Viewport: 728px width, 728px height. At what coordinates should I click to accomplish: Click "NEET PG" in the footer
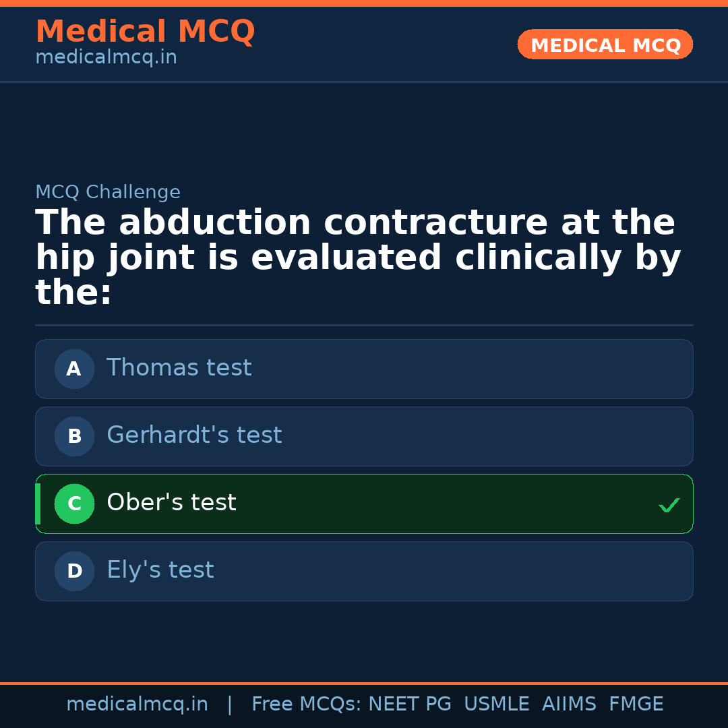(x=410, y=704)
